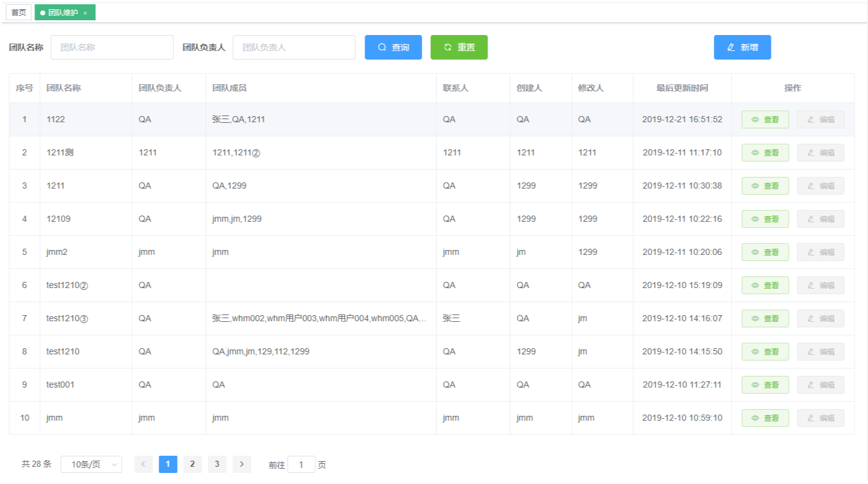Click 编辑 for team 1122

[x=821, y=120]
